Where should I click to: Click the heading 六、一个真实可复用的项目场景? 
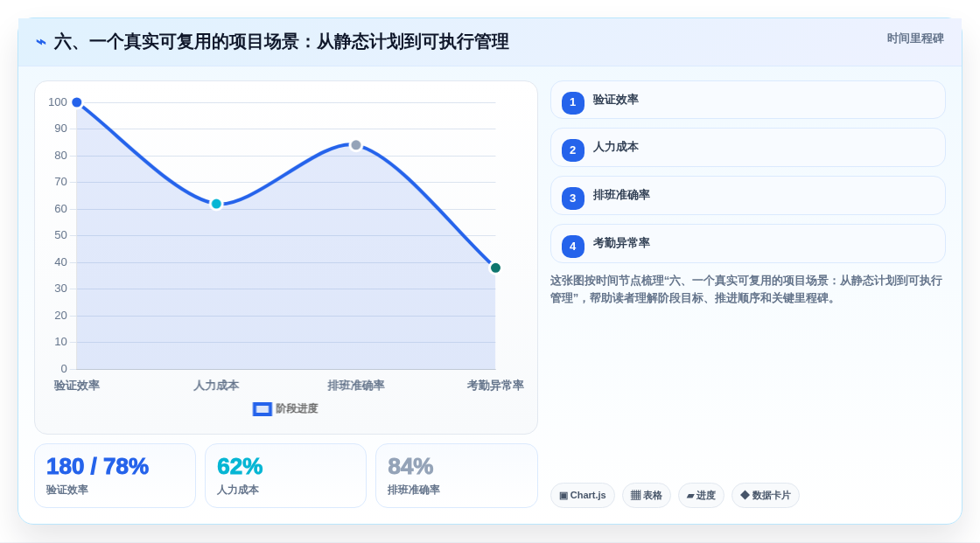pyautogui.click(x=281, y=42)
